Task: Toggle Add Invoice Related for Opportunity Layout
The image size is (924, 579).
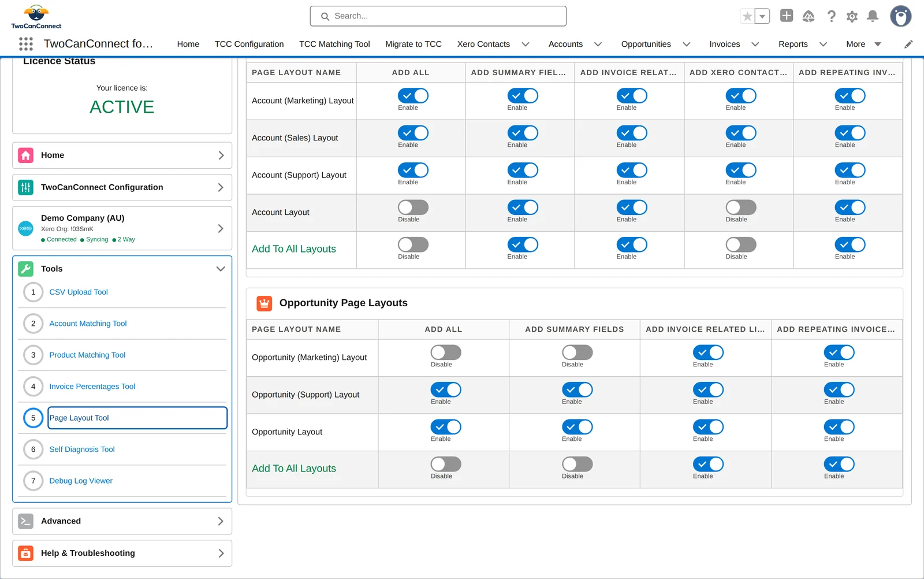Action: click(x=708, y=427)
